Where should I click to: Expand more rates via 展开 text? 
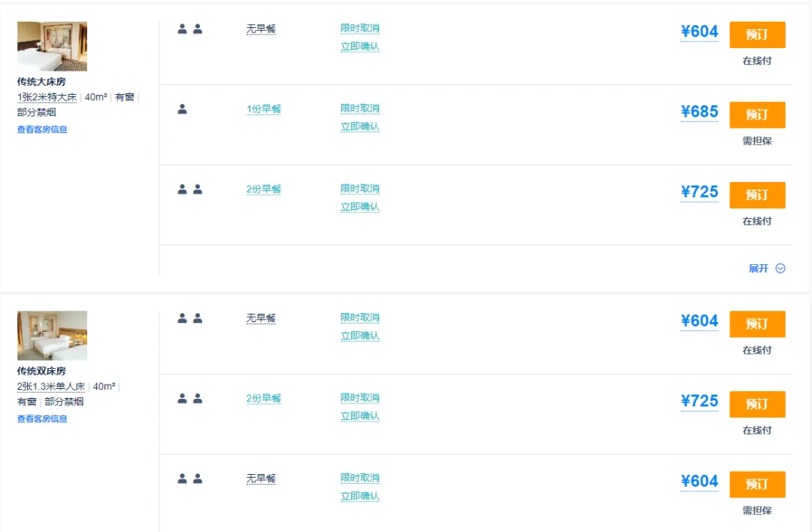pos(759,269)
